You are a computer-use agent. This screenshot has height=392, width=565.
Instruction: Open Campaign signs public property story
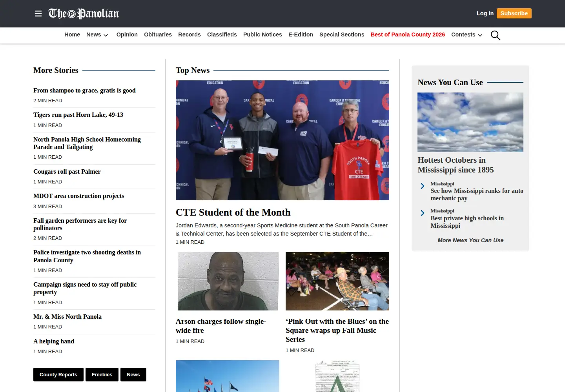[x=85, y=288]
